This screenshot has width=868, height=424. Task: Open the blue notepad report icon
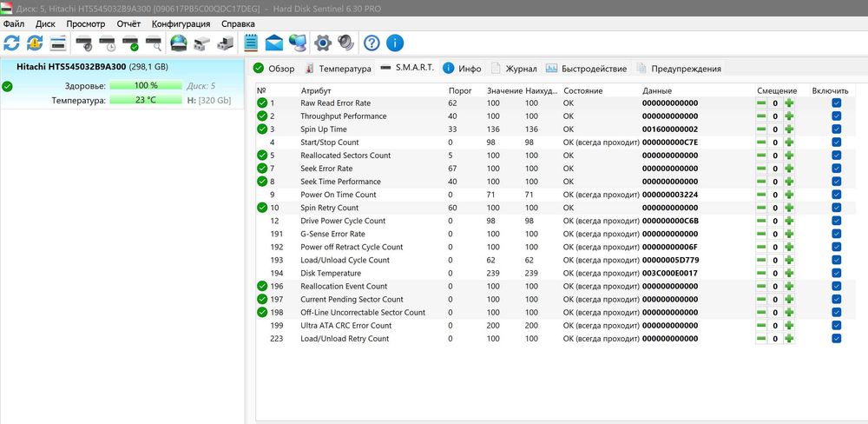click(251, 43)
